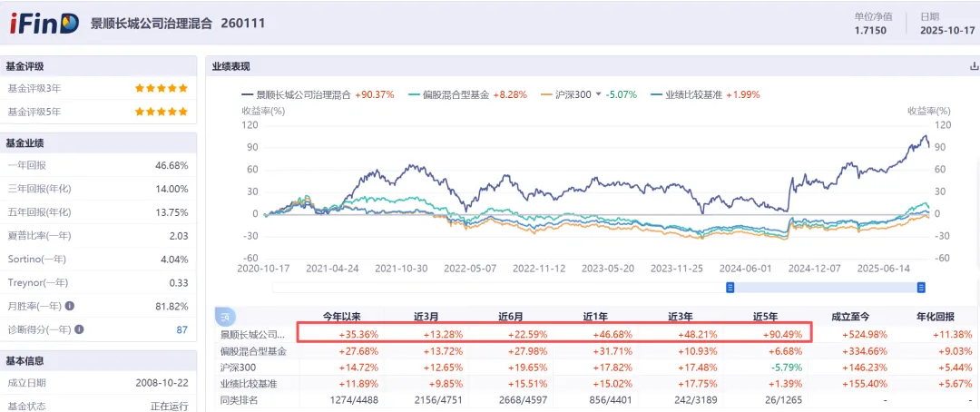The image size is (980, 412).
Task: Click the right handle of chart range slider
Action: 921,288
